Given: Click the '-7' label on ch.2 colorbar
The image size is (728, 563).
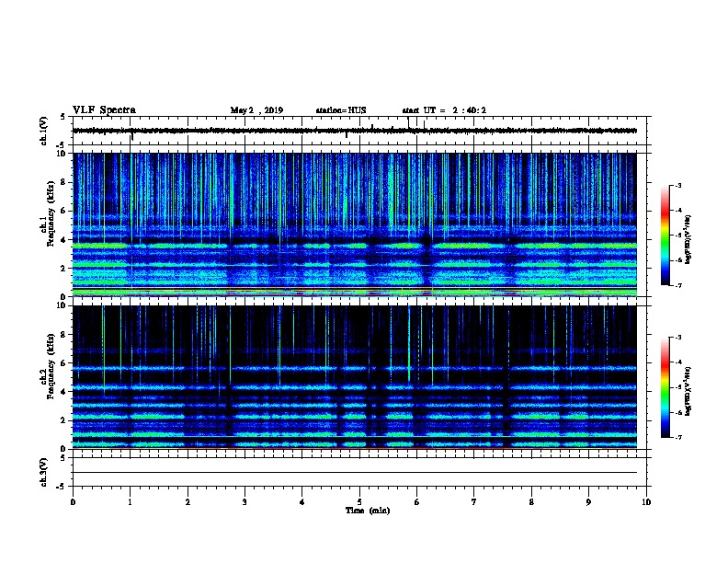Looking at the screenshot, I should pos(677,438).
